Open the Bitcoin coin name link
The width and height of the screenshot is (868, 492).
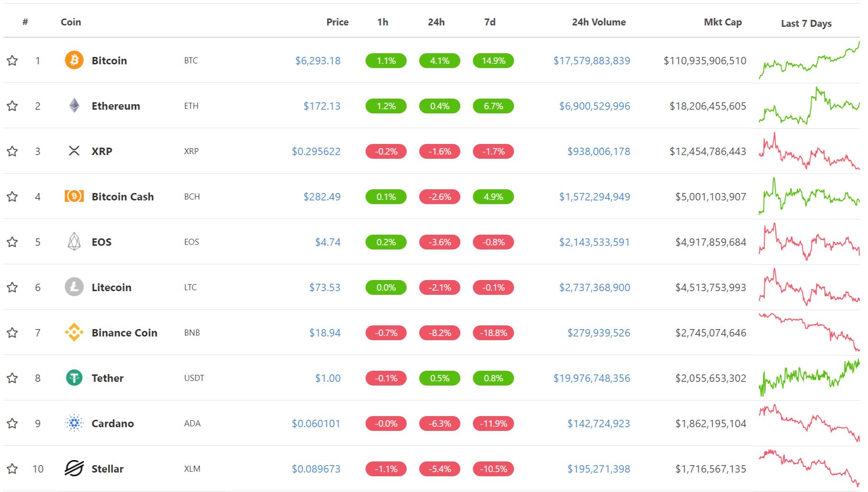pyautogui.click(x=109, y=60)
